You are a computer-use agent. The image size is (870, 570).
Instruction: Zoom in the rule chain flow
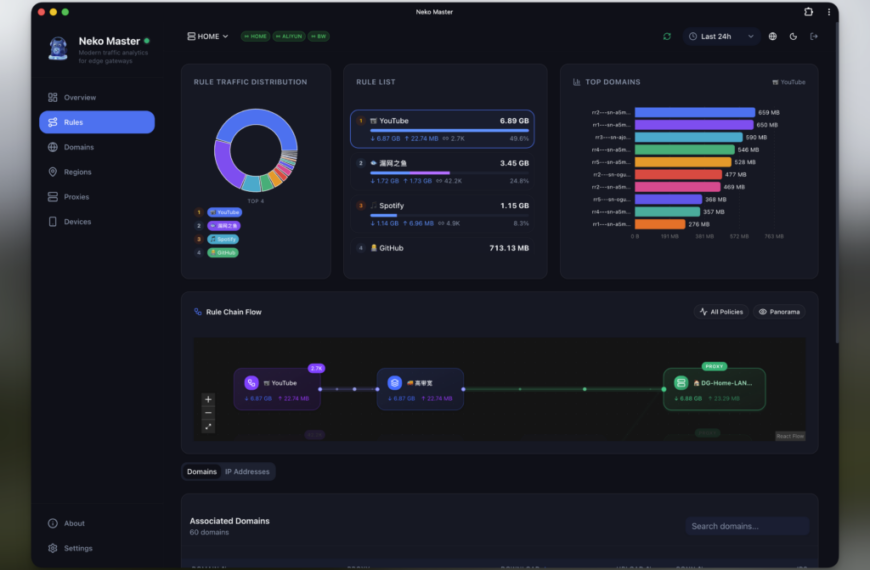pos(208,400)
